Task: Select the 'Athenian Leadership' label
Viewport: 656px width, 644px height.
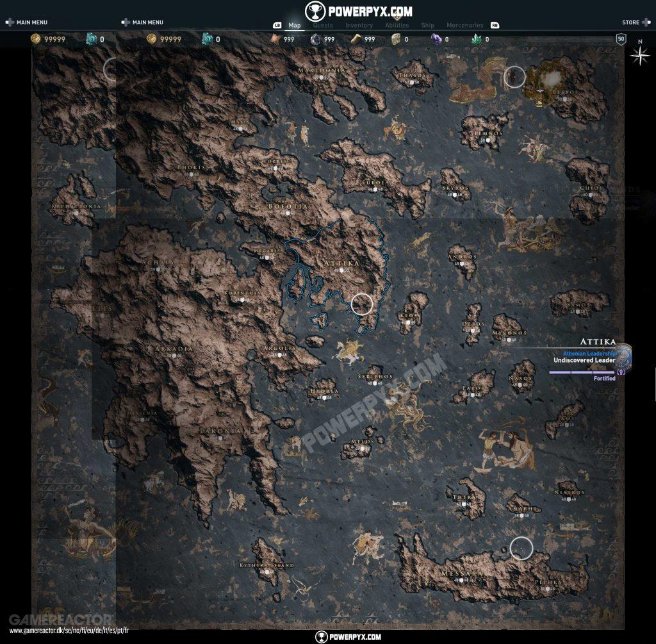Action: click(589, 354)
